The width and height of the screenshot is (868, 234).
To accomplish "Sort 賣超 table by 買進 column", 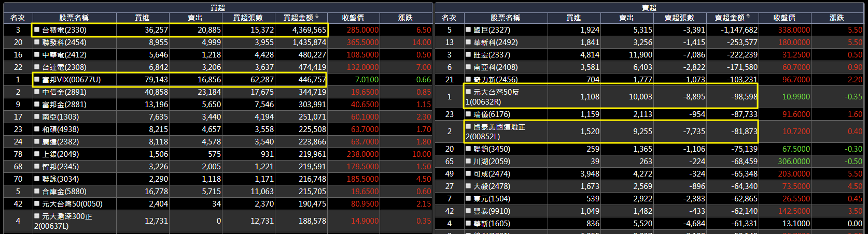I will 573,18.
